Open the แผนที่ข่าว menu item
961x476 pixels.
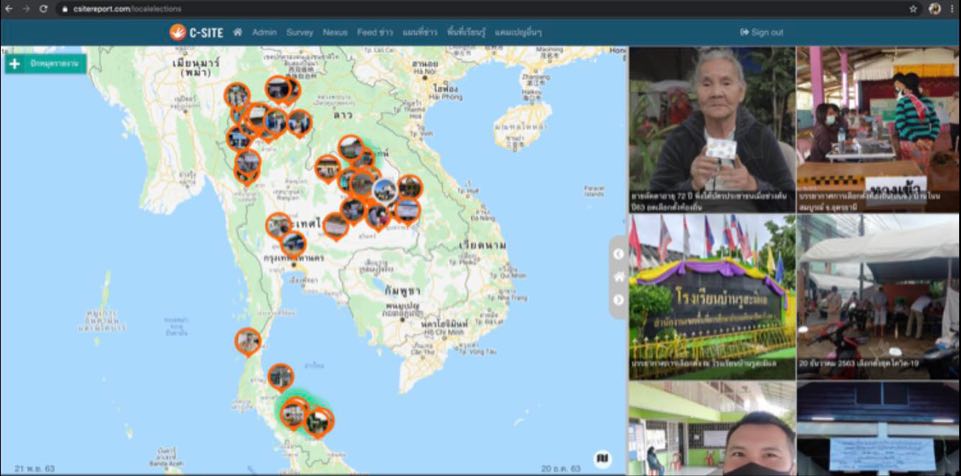[420, 32]
